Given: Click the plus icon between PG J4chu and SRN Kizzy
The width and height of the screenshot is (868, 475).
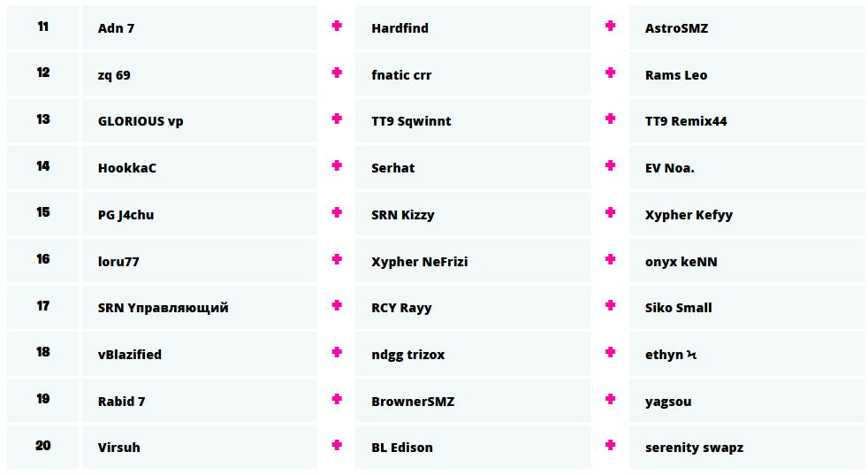Looking at the screenshot, I should pos(337,213).
